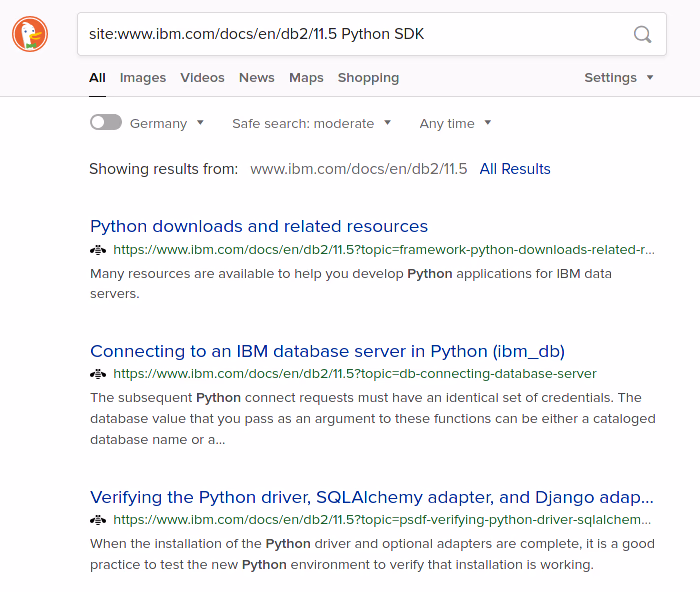Open the Shopping tab

pos(368,78)
